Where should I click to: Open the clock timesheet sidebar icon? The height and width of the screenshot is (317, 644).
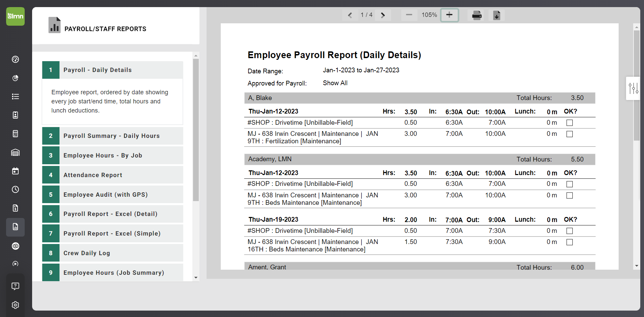pos(15,190)
